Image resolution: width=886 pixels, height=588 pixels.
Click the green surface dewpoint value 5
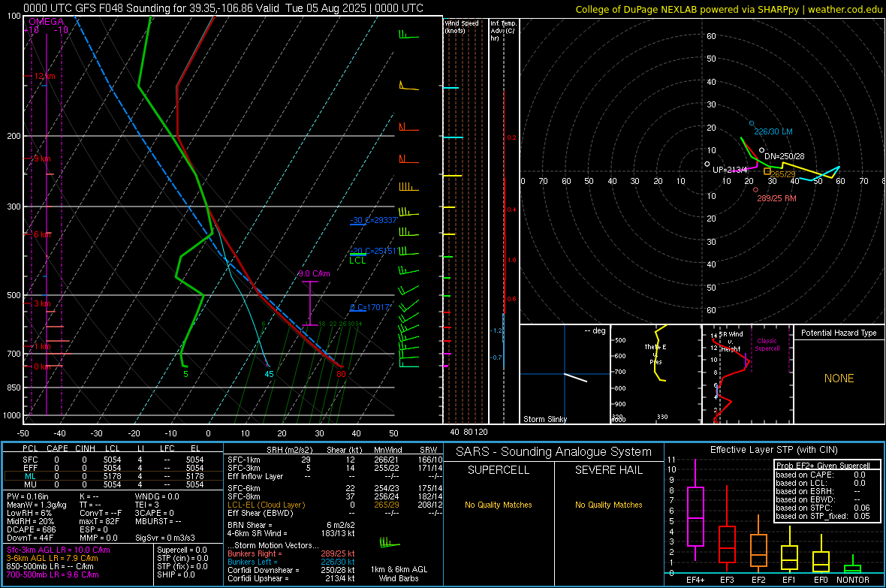(185, 374)
